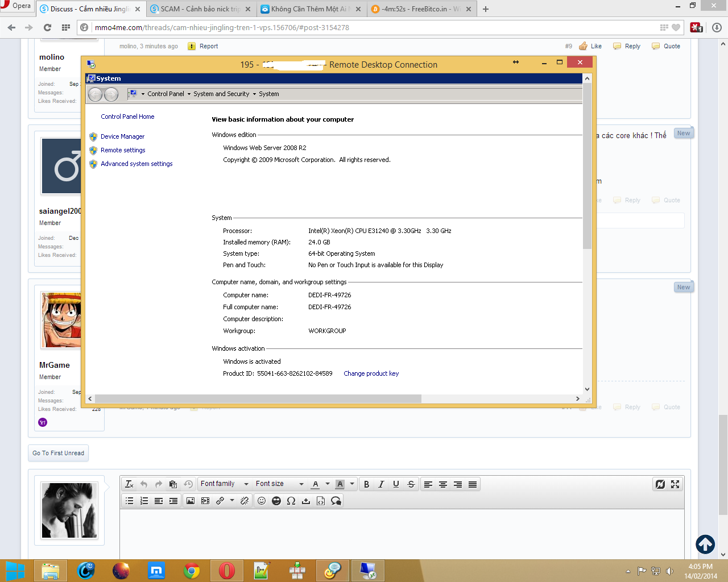Viewport: 728px width, 582px height.
Task: Click the remote window horizontal scrollbar
Action: tap(258, 399)
